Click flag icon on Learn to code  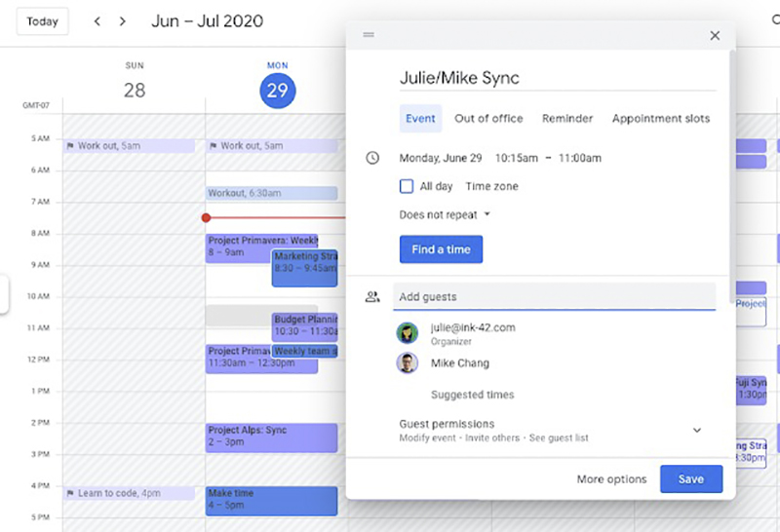[70, 493]
